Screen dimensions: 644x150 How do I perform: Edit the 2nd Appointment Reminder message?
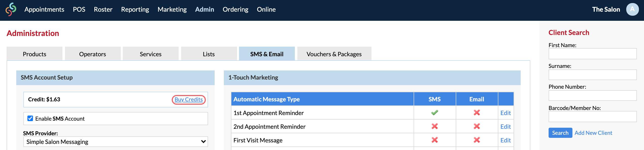[505, 126]
